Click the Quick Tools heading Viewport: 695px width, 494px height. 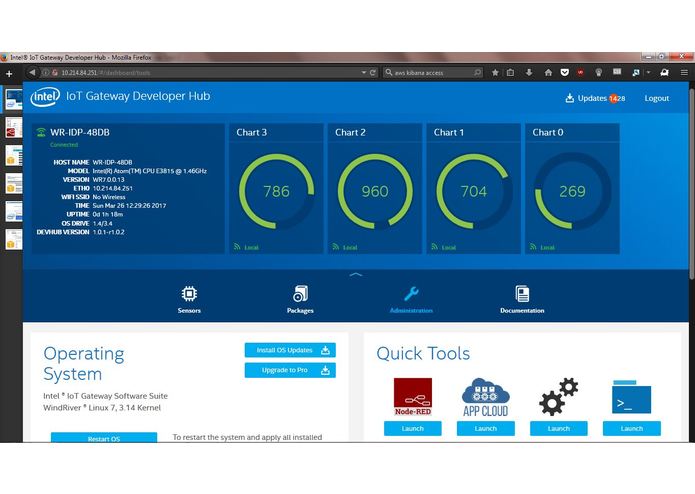pos(423,354)
